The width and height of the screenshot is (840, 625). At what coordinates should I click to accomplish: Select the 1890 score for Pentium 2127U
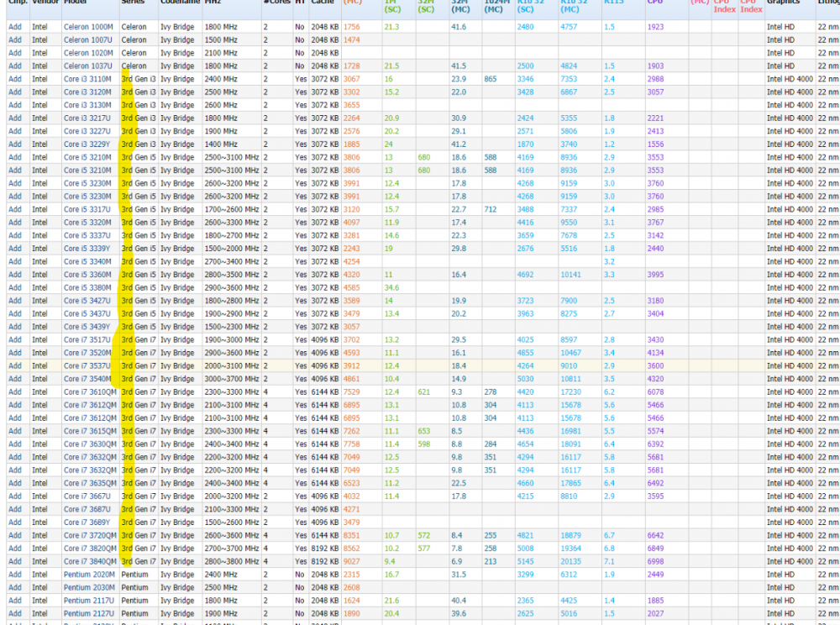(351, 613)
